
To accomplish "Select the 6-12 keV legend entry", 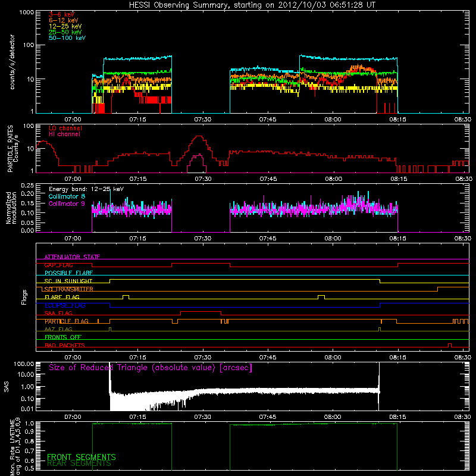I will 64,20.
